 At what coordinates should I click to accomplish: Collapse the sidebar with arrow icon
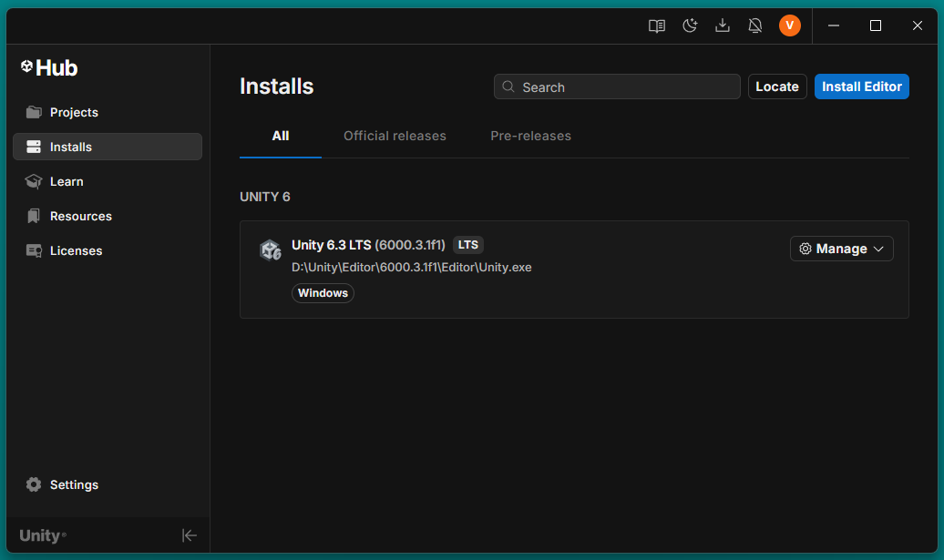pos(190,535)
